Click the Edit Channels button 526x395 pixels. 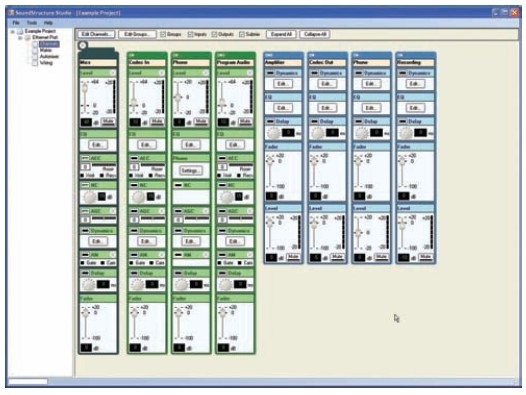pyautogui.click(x=97, y=34)
